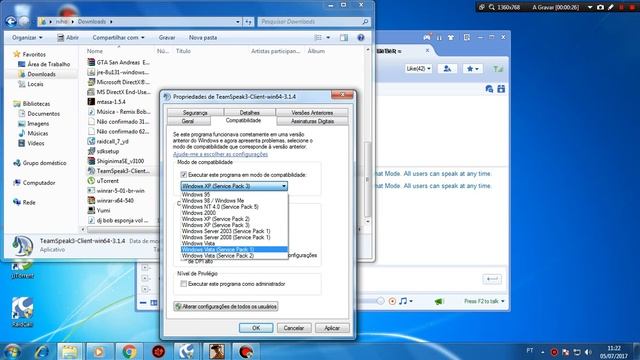The image size is (640, 360).
Task: Enable Executar este programa como administrador
Action: [x=184, y=284]
